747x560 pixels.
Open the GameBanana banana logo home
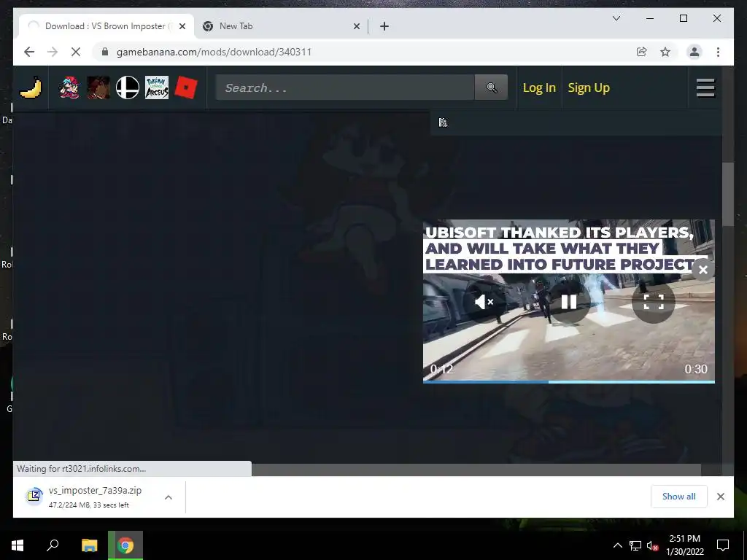31,87
